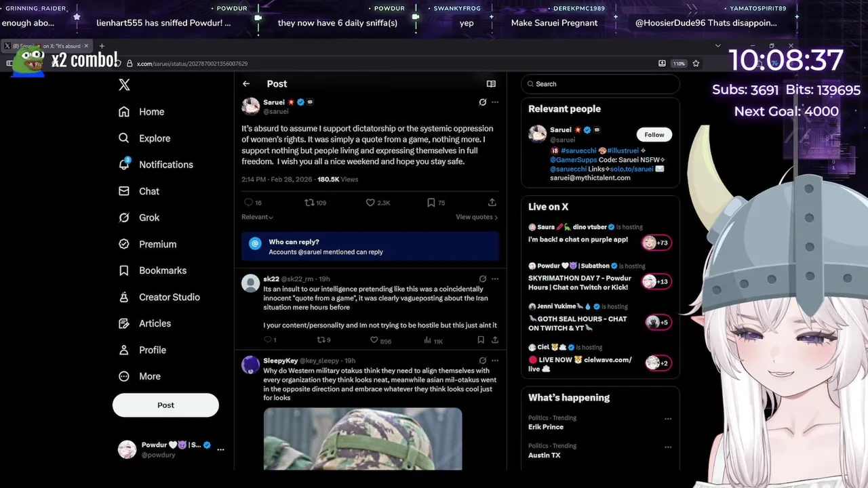Open Explore in the sidebar
868x488 pixels.
coord(144,138)
